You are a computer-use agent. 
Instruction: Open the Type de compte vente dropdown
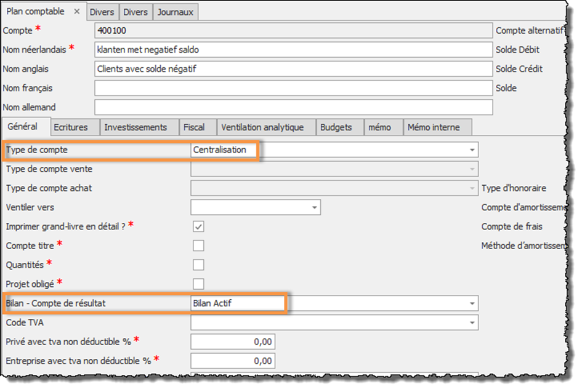coord(472,169)
